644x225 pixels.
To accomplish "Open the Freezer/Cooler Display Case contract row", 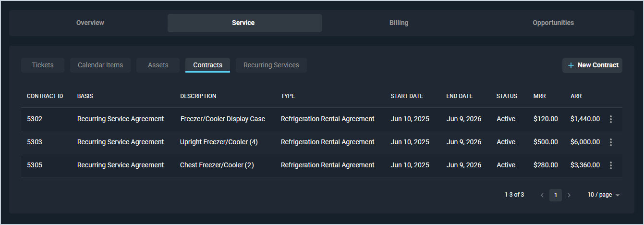I will 222,119.
